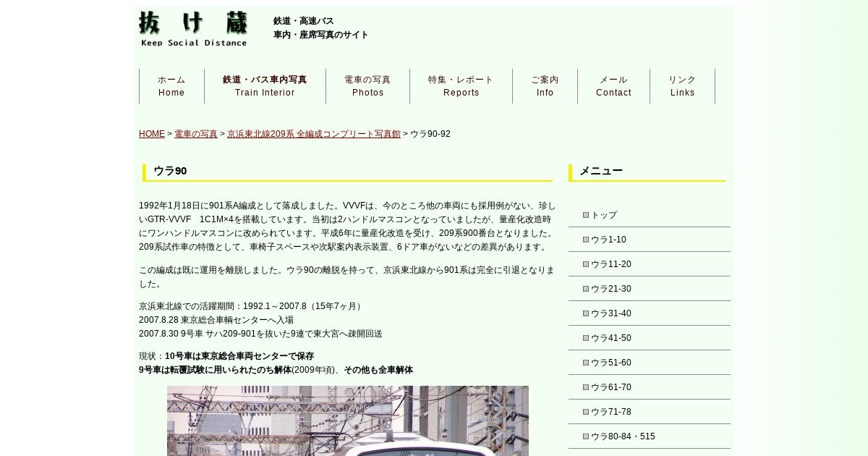Viewport: 868px width, 456px height.
Task: Click tagline 車内・座席写真のサイト
Action: click(321, 35)
